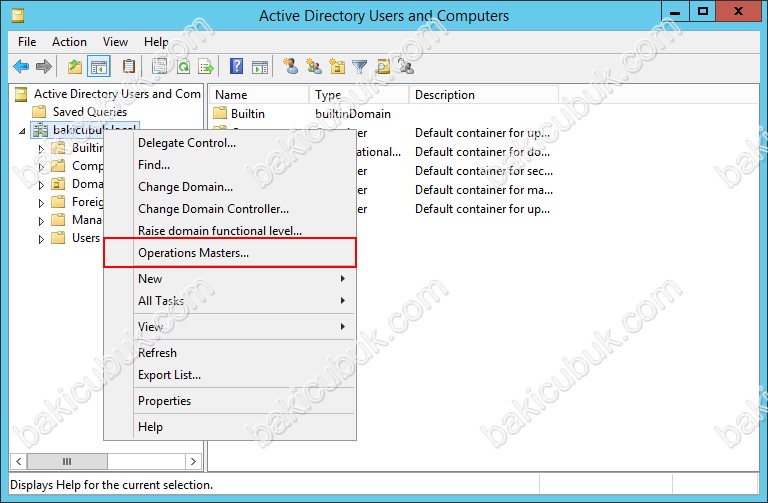Toggle Show/Hide Action Pane icon
This screenshot has height=503, width=768.
pos(260,67)
